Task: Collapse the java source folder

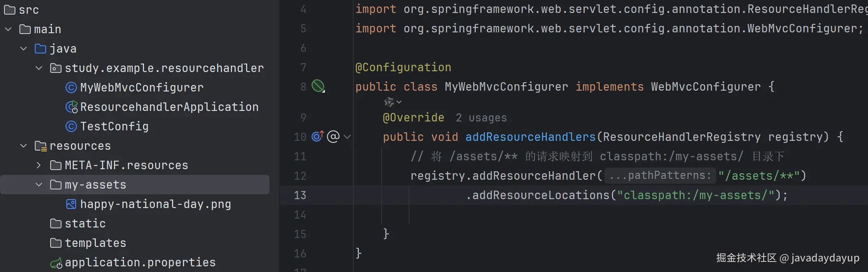Action: 23,49
